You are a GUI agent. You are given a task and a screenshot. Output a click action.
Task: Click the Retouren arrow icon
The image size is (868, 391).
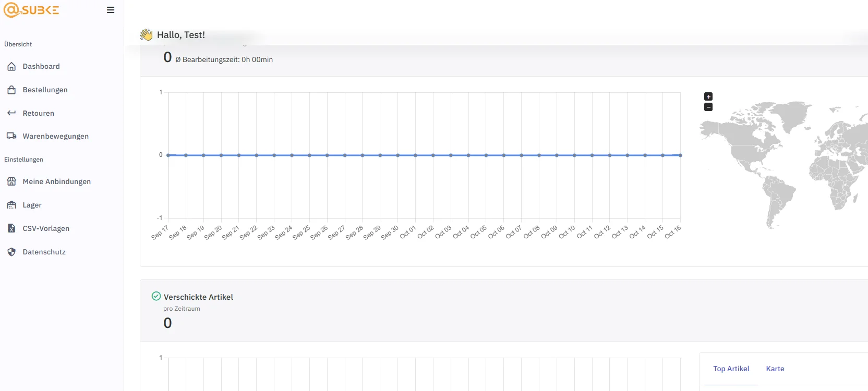click(11, 113)
